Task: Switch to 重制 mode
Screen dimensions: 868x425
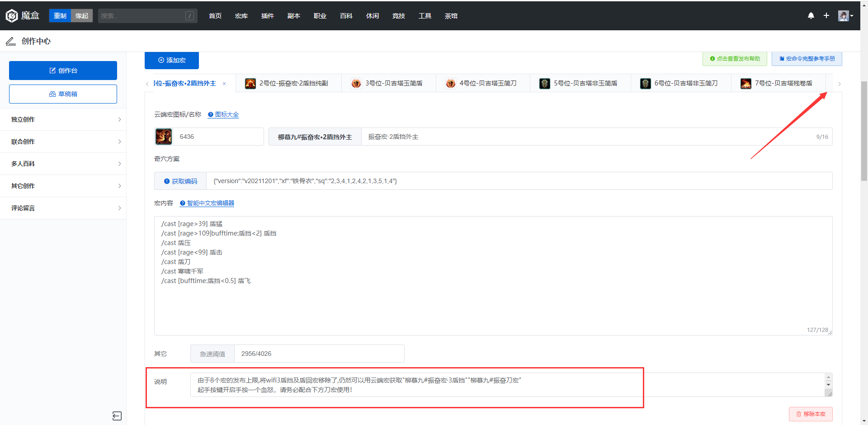Action: coord(60,15)
